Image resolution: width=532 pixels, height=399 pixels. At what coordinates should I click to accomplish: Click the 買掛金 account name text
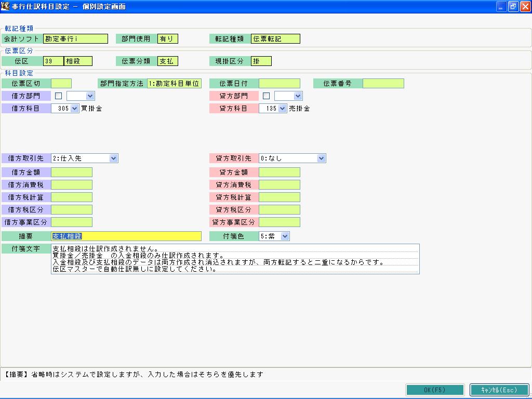91,109
